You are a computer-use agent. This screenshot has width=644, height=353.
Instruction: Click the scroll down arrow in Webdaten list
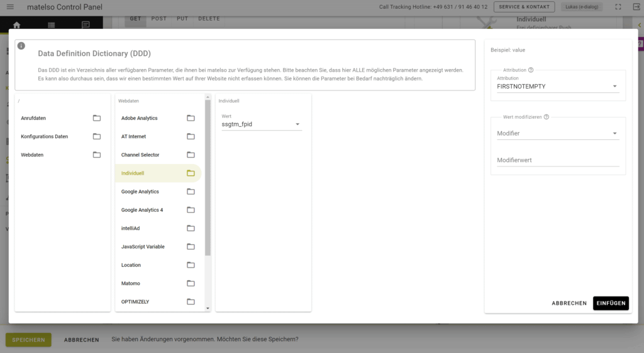click(208, 308)
